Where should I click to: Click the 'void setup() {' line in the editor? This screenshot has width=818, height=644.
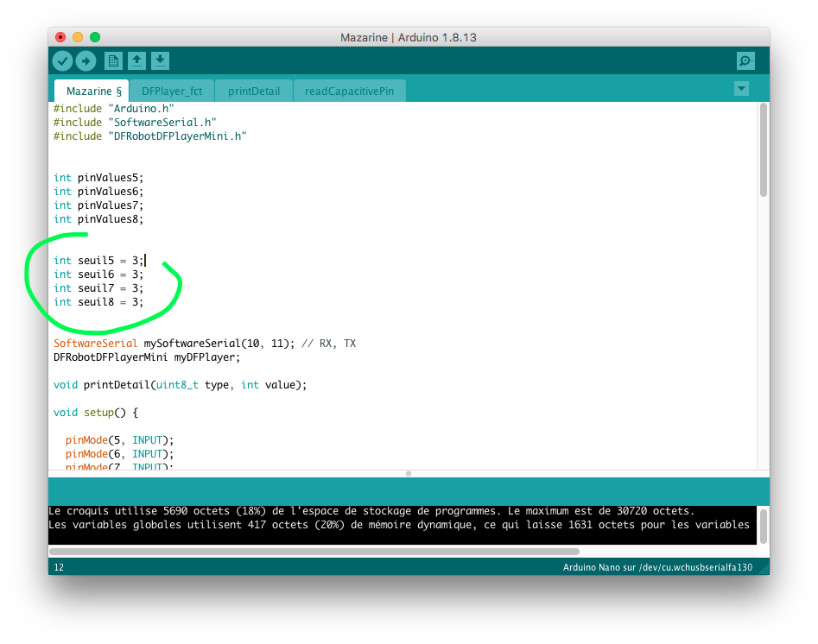[95, 413]
